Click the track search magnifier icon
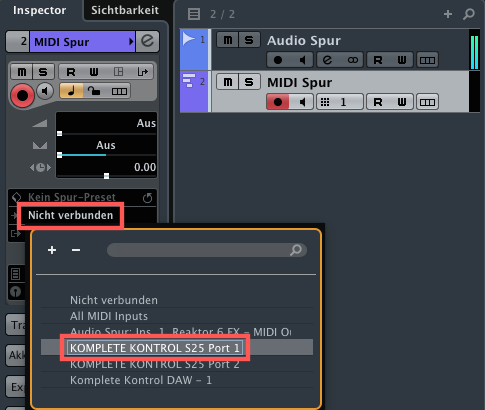The height and width of the screenshot is (410, 485). [469, 14]
